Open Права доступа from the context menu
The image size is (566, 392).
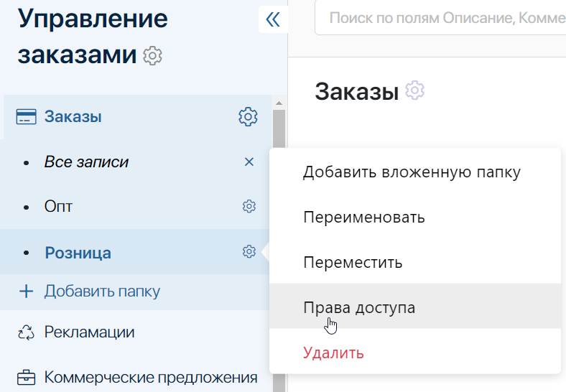click(x=415, y=306)
